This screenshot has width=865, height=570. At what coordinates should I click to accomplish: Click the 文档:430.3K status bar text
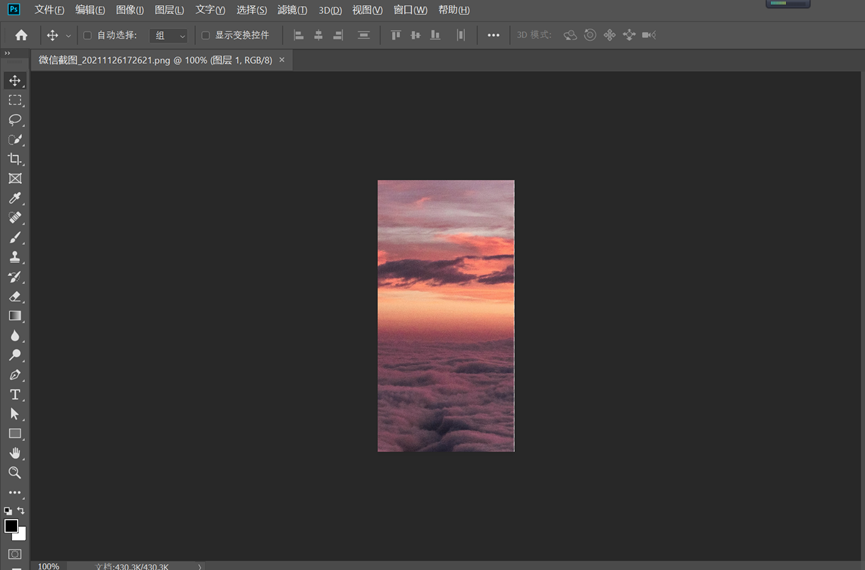pyautogui.click(x=132, y=566)
